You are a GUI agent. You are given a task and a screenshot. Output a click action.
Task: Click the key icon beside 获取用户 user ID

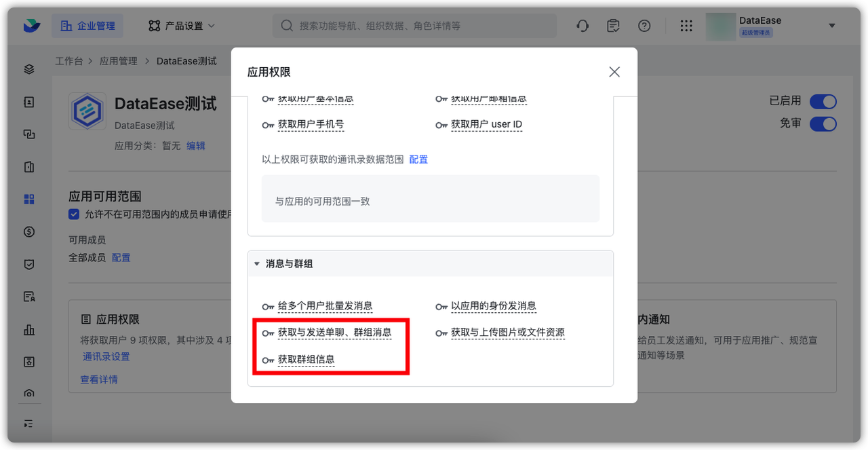click(441, 126)
